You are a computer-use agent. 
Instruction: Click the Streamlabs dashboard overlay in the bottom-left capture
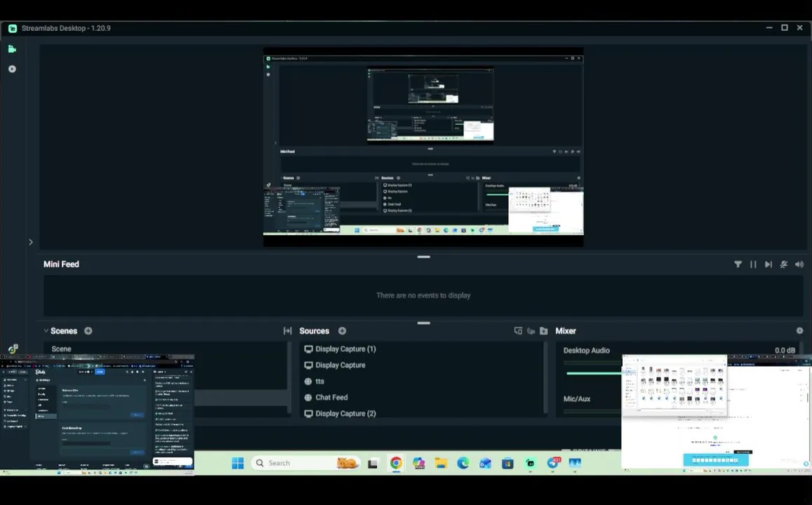[97, 414]
